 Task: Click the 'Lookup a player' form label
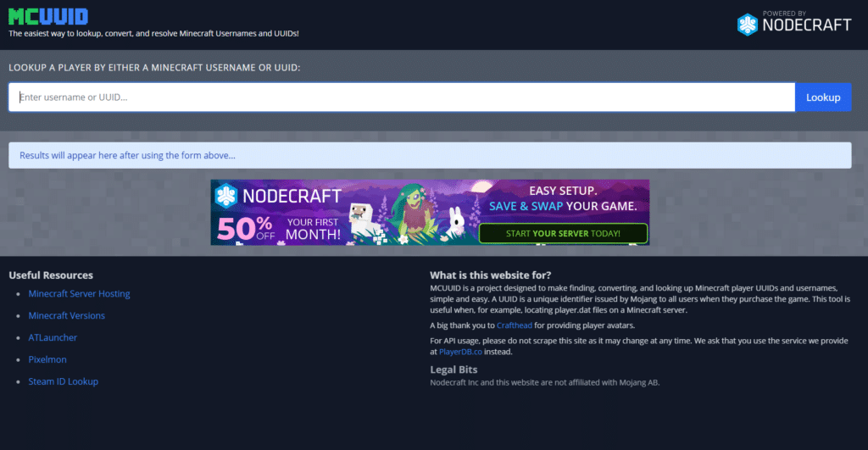tap(154, 68)
